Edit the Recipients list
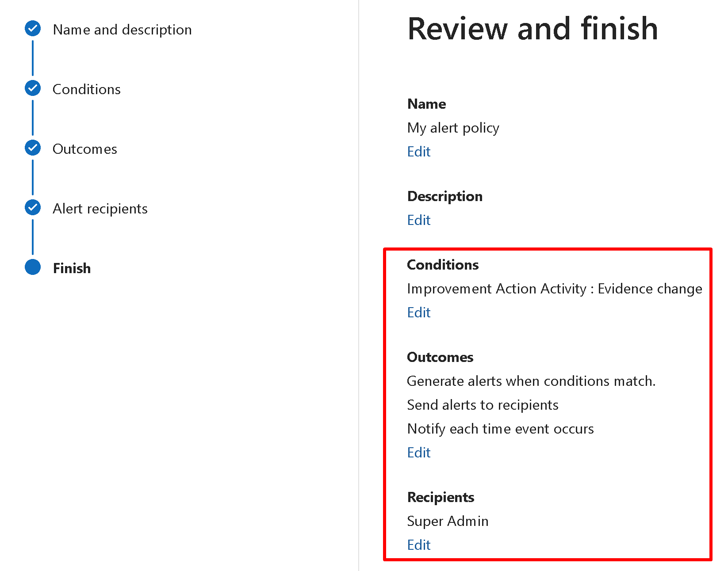This screenshot has height=571, width=728. 418,545
